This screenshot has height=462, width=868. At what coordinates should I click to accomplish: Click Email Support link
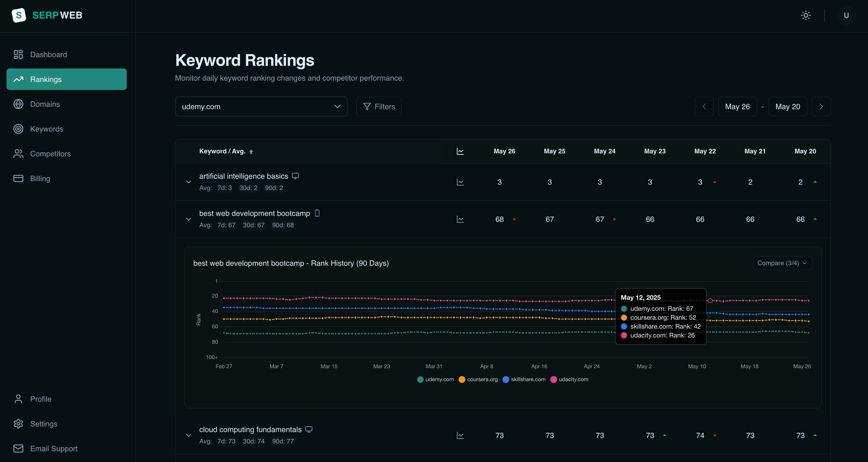pos(66,449)
